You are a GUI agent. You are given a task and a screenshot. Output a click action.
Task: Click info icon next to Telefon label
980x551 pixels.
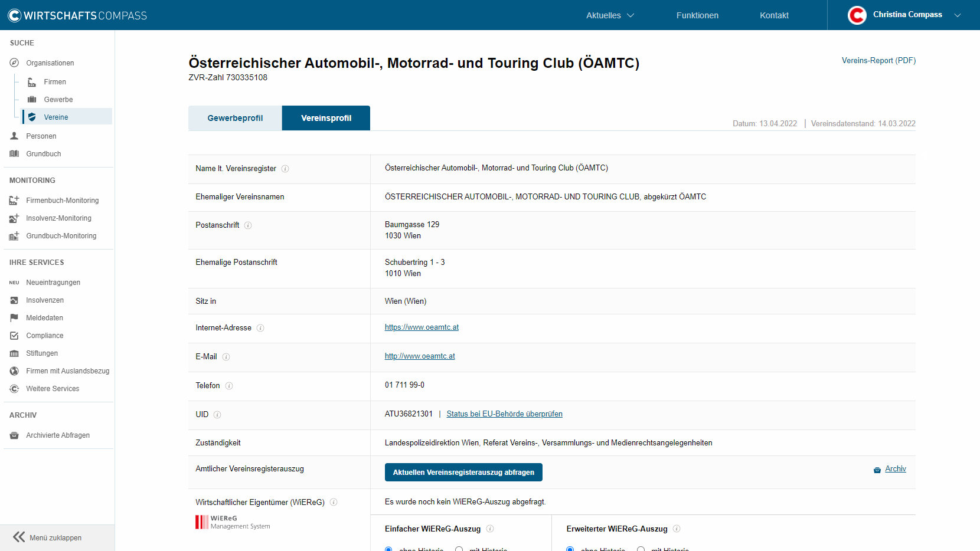pyautogui.click(x=229, y=386)
